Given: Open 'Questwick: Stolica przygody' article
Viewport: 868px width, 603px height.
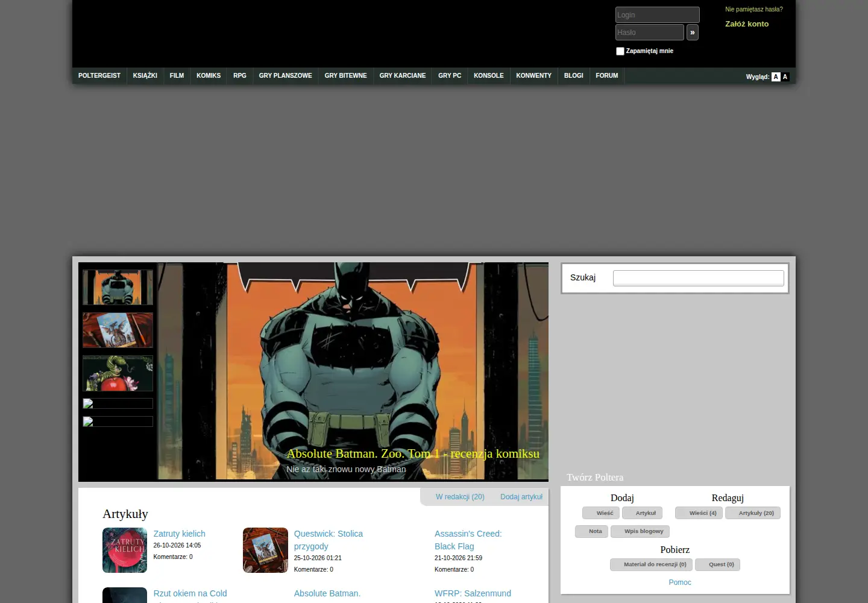Looking at the screenshot, I should (x=329, y=540).
